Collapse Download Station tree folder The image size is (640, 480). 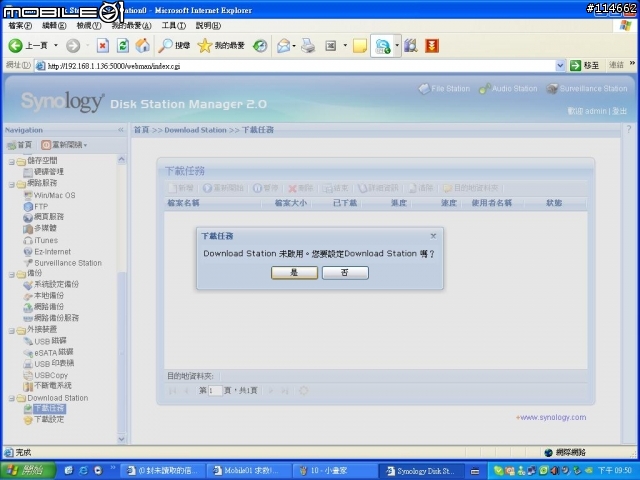point(12,399)
